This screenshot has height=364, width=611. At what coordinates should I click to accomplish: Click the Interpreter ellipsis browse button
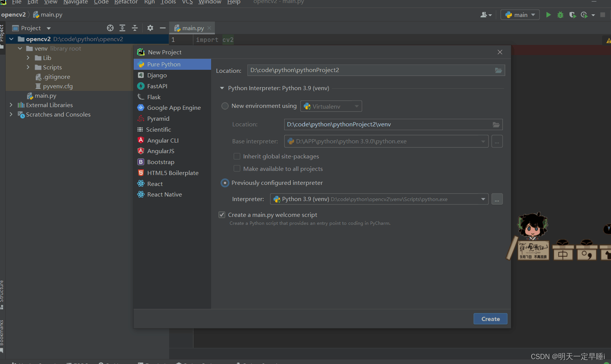pos(497,199)
